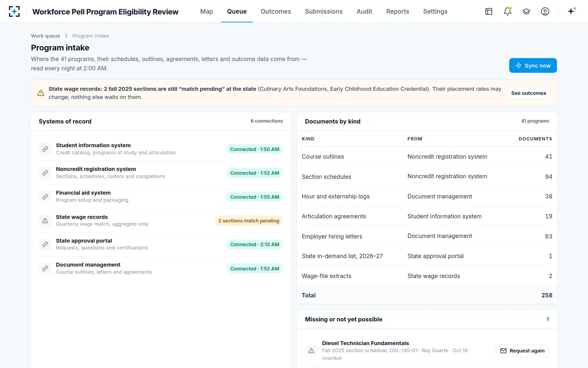The image size is (588, 368).
Task: Open the Reports tab
Action: click(x=398, y=11)
